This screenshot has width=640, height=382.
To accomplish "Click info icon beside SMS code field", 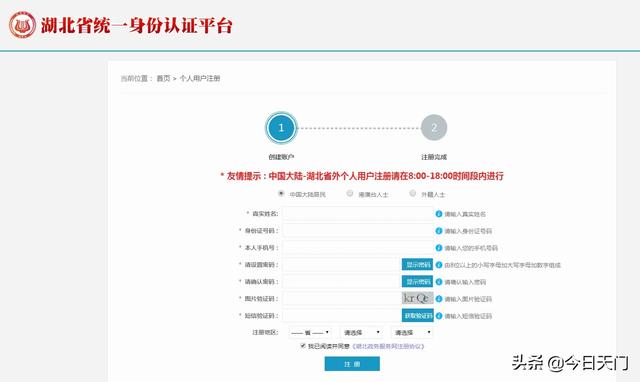I will point(439,316).
